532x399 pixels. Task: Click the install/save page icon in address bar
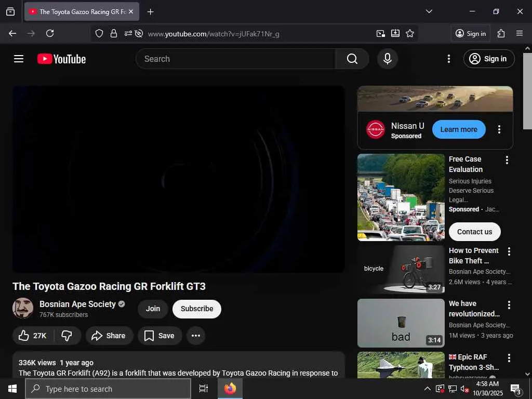[395, 33]
